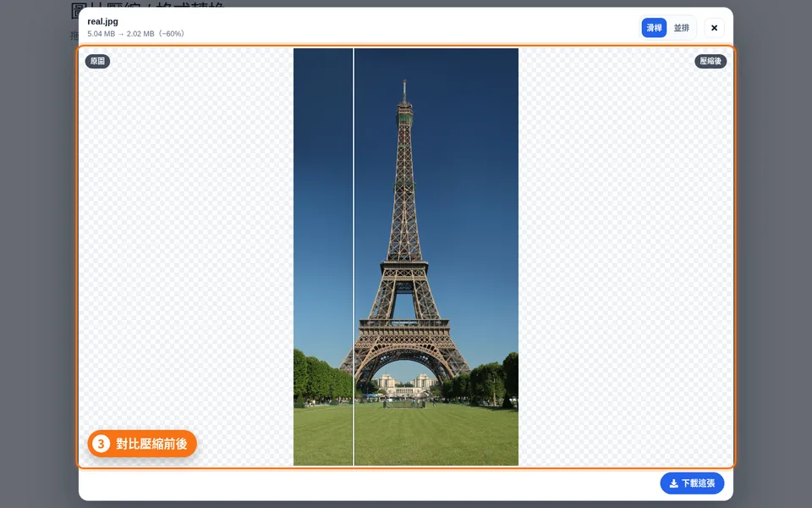Click the 5.04 MB → 2.02 MB size text
Screen dimensions: 812x508
point(136,34)
